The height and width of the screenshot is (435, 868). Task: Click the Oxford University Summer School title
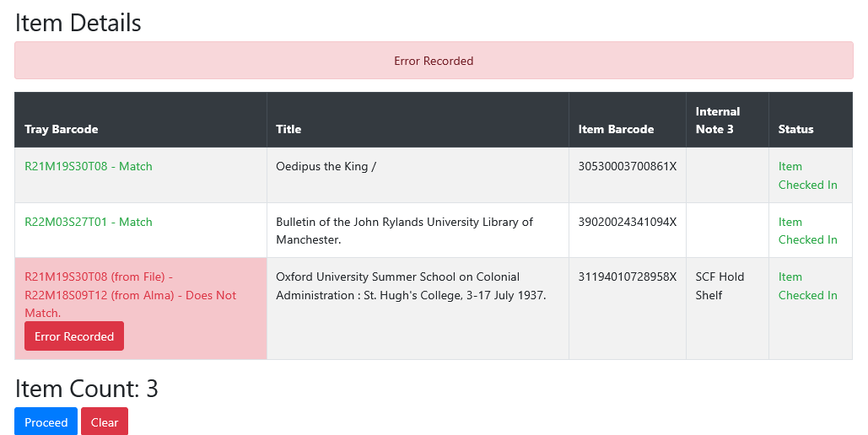pos(411,286)
